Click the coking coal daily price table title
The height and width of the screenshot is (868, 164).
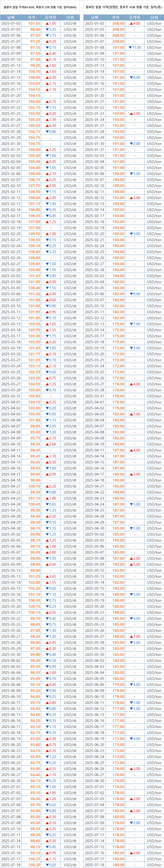point(123,6)
